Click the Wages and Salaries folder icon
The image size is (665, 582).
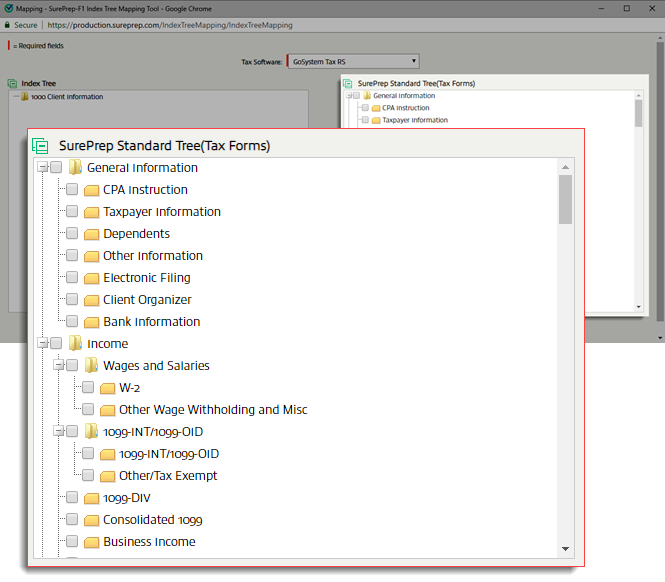point(91,366)
